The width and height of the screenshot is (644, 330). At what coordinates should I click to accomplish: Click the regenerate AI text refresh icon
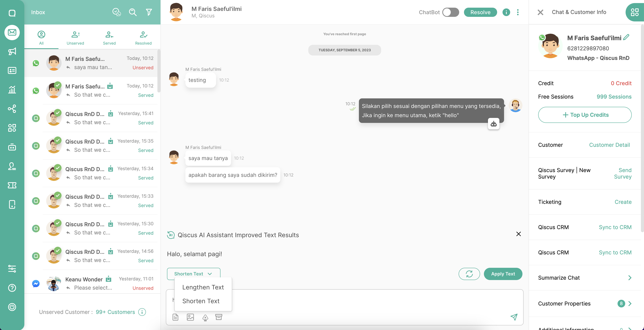coord(469,274)
